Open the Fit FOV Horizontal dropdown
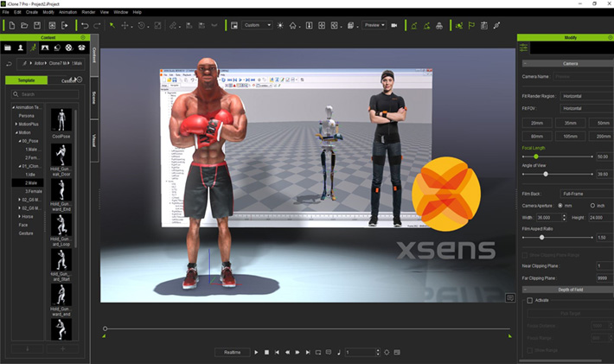Viewport: 614px width, 364px height. (586, 108)
